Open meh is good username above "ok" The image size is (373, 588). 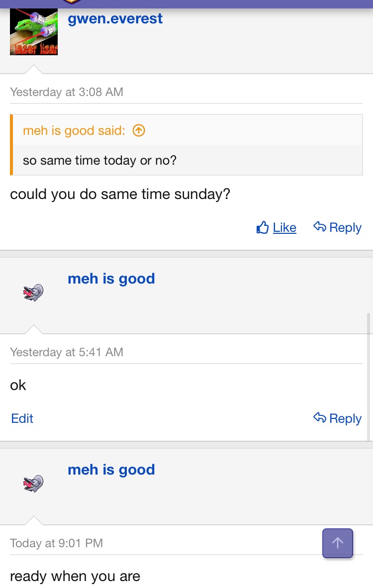click(111, 279)
